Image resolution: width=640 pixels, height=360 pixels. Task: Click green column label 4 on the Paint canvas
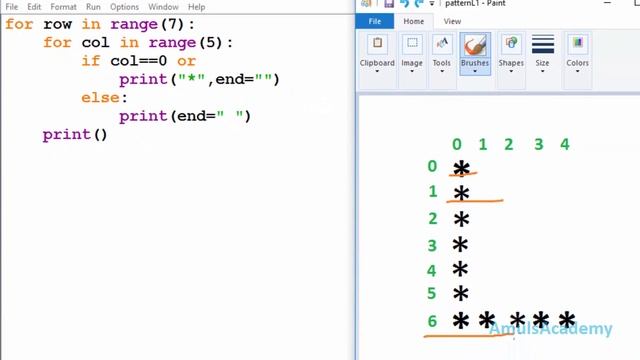pyautogui.click(x=564, y=144)
